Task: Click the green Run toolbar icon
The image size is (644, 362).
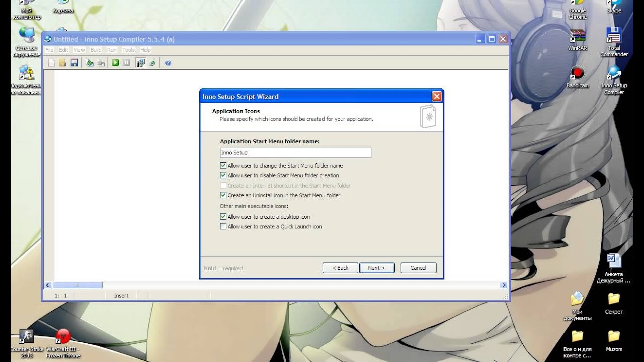Action: tap(115, 63)
